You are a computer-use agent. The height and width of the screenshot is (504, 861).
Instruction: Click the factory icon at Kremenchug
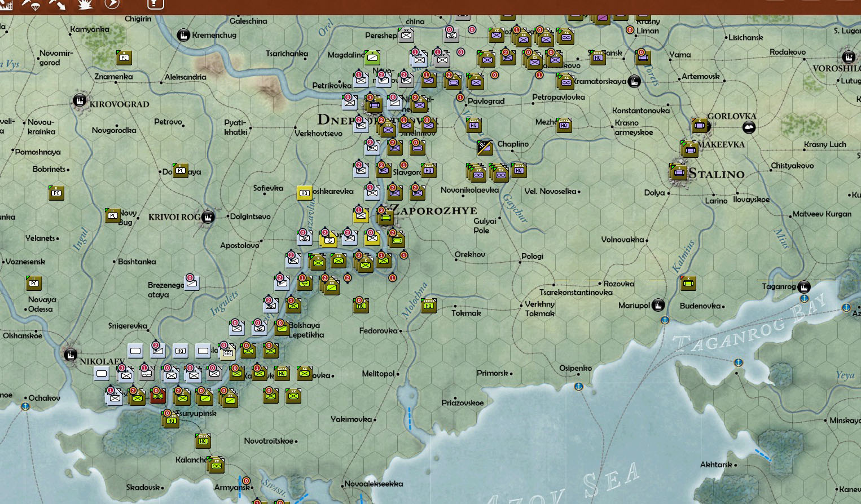(x=183, y=35)
